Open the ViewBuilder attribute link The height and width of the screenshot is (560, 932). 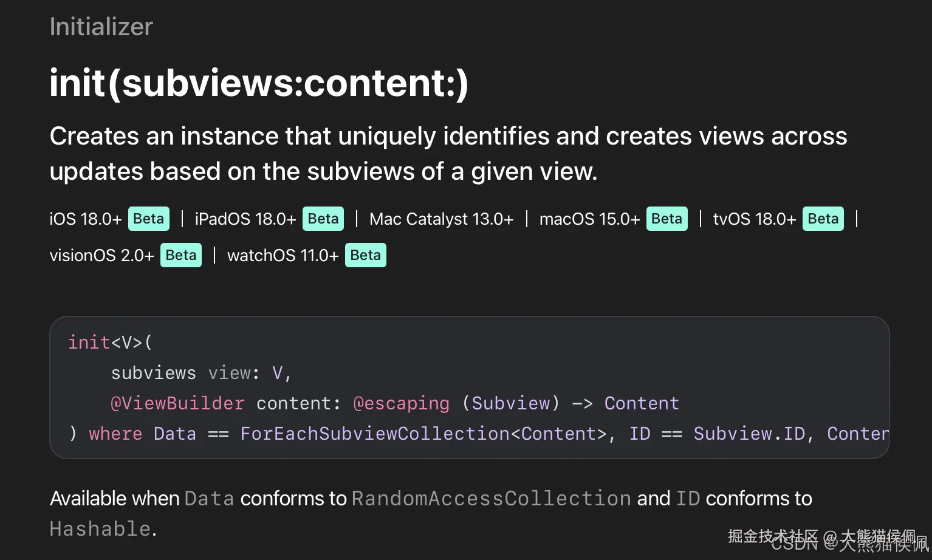tap(177, 403)
